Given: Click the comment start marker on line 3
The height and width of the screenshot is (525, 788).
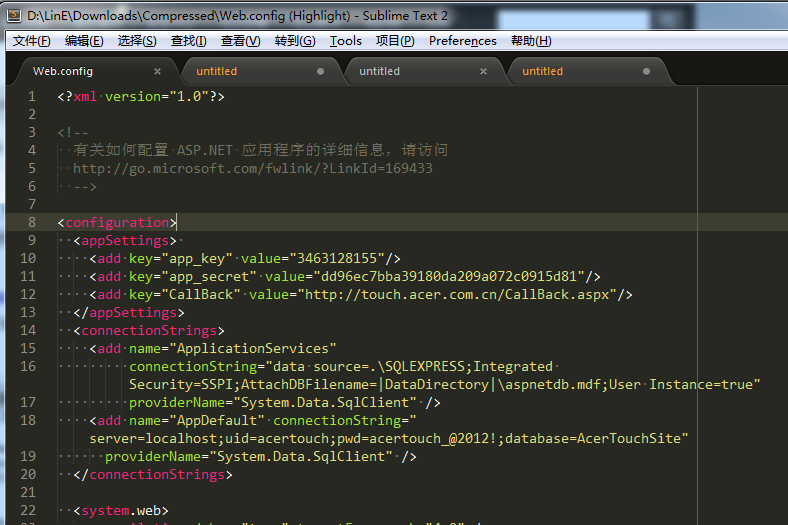Looking at the screenshot, I should click(x=73, y=133).
